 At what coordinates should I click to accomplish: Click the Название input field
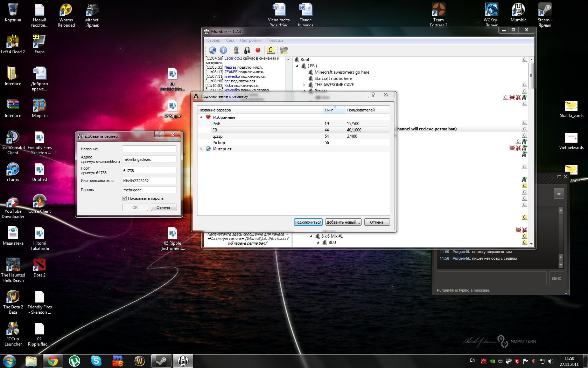[x=149, y=149]
